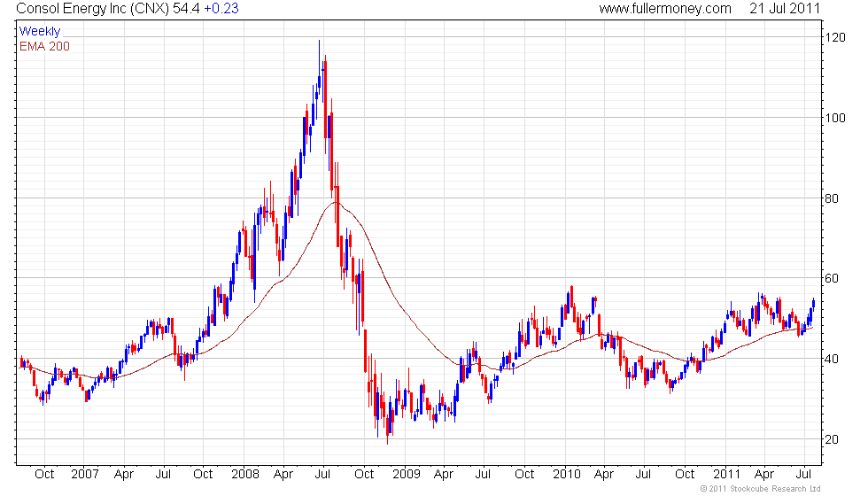Click the 100 price axis label
Screen dimensions: 868x496
[834, 118]
